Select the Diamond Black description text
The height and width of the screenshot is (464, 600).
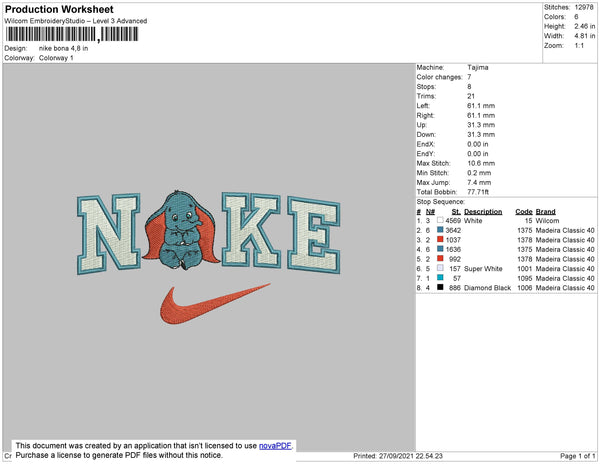488,288
